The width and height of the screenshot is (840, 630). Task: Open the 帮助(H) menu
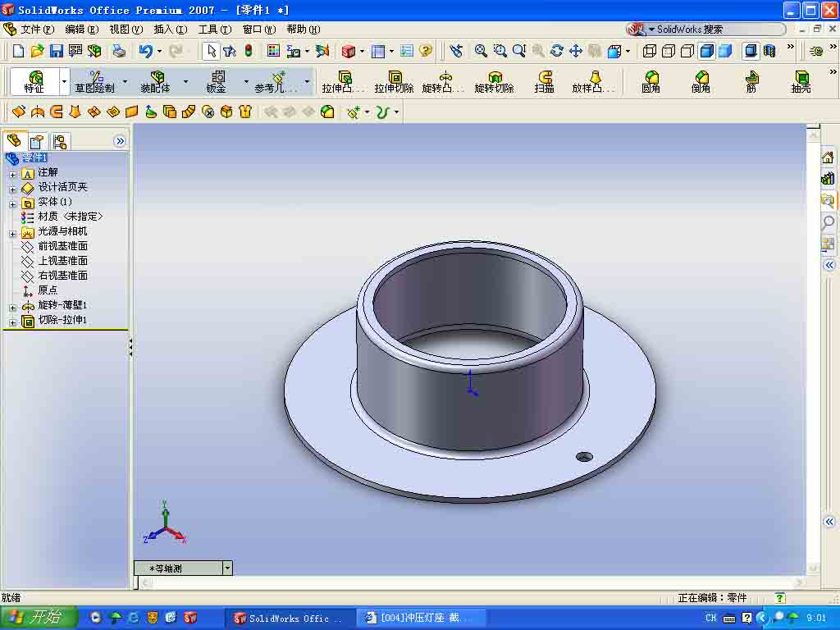coord(304,30)
